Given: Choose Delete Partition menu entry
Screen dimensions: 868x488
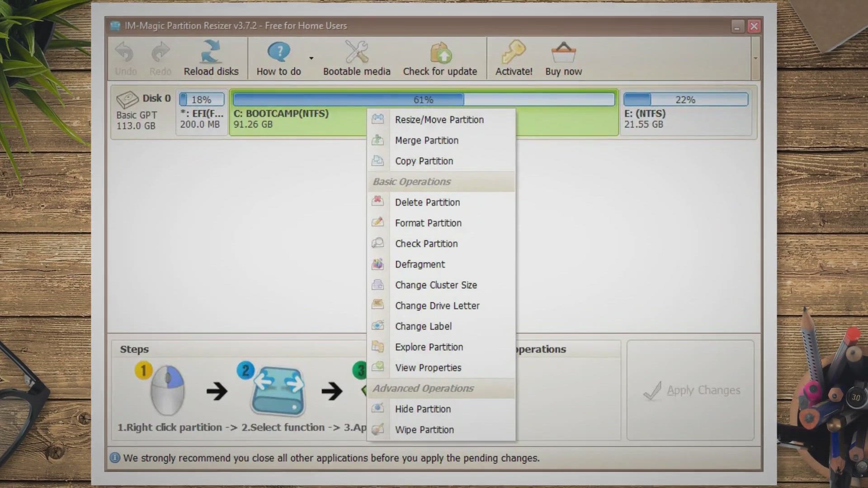Looking at the screenshot, I should 441,202.
